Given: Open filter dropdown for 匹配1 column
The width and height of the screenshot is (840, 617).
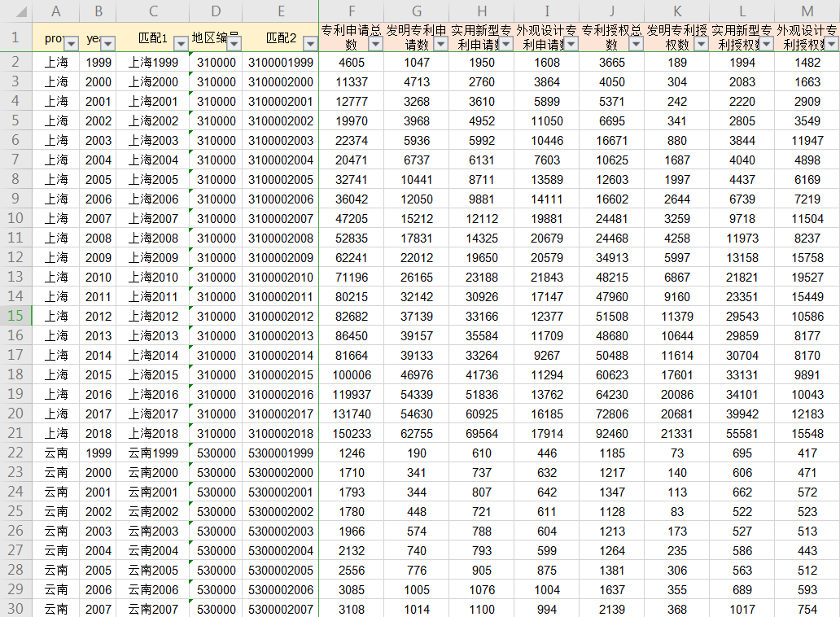Looking at the screenshot, I should click(181, 43).
